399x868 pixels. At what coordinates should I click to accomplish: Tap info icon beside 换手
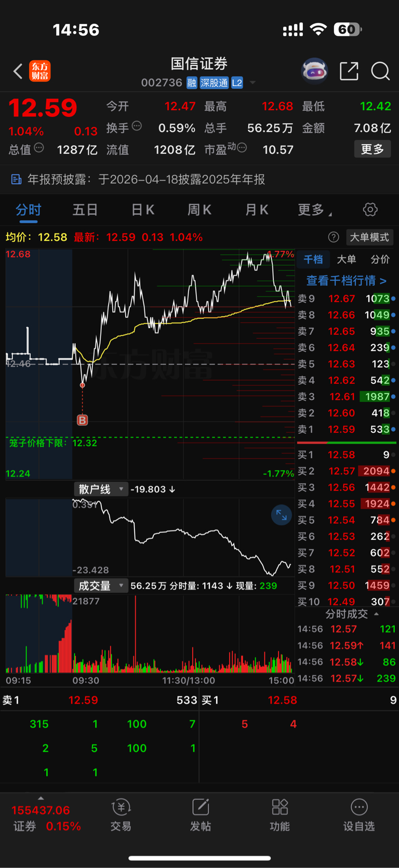(137, 125)
